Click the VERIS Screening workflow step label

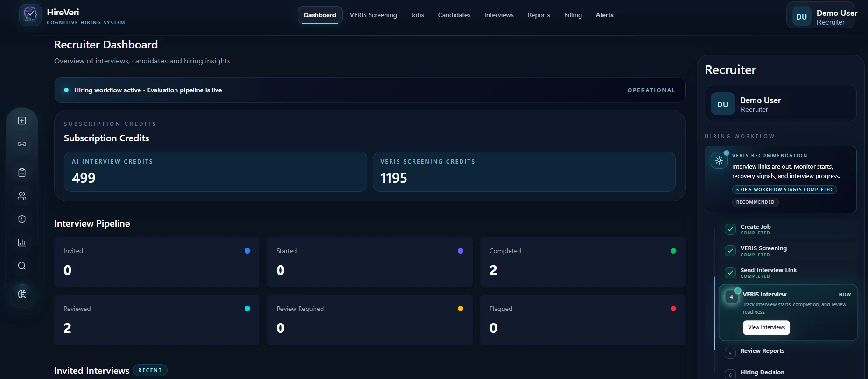click(x=763, y=248)
